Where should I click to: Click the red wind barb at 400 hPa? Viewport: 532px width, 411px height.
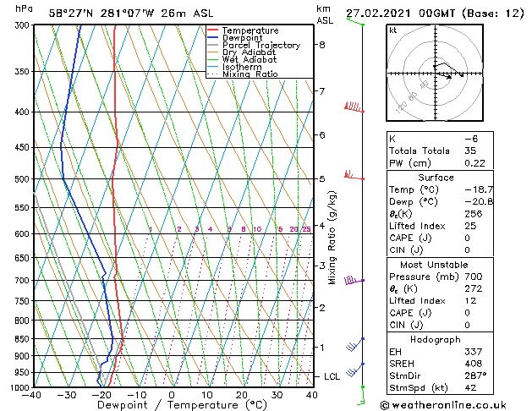354,107
